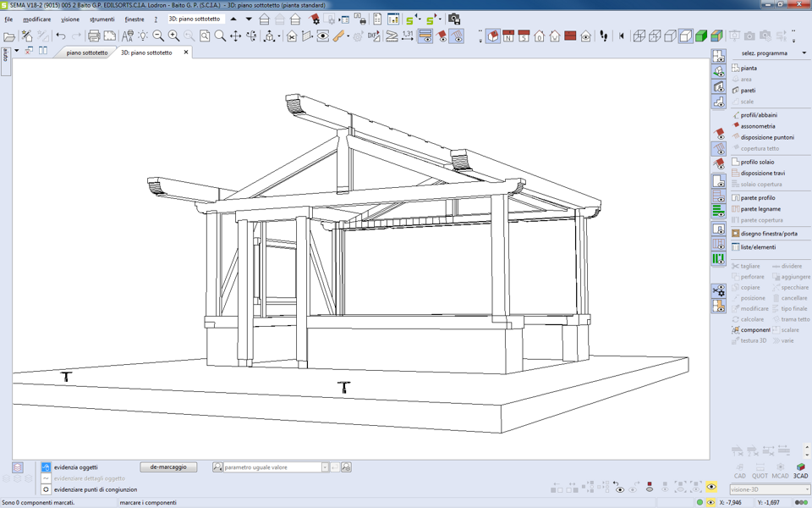This screenshot has height=508, width=812.
Task: Open 'disegno finestra/porta' in side panel
Action: click(768, 234)
